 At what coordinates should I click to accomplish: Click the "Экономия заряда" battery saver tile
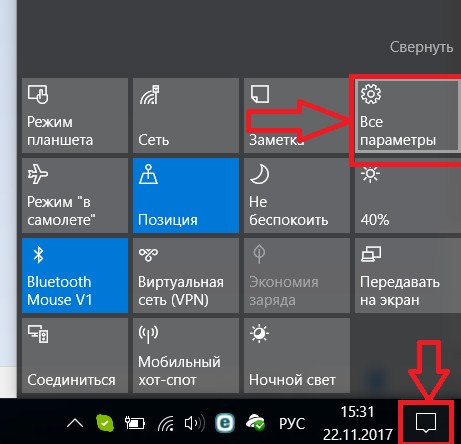pos(297,276)
